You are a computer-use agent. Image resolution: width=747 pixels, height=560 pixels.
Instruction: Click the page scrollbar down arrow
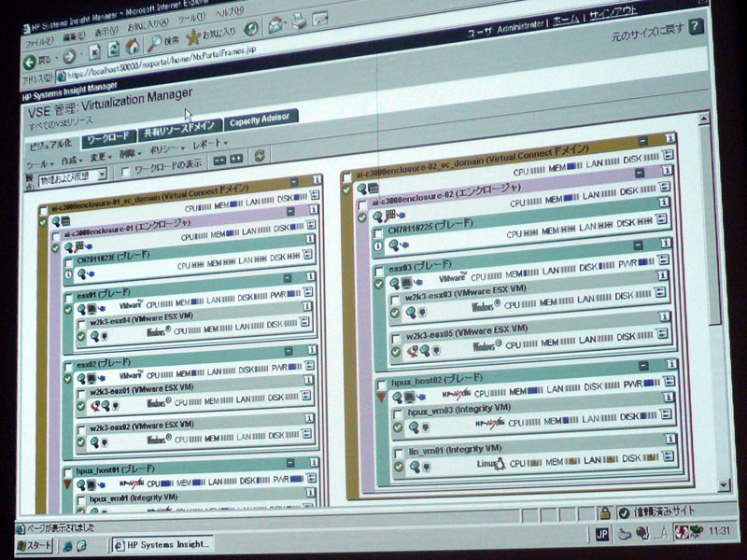725,484
